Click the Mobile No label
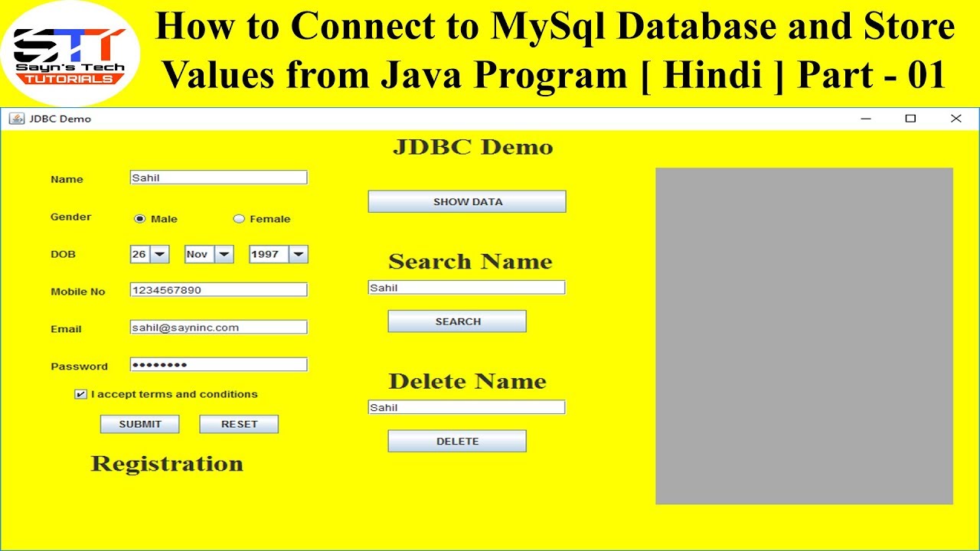The width and height of the screenshot is (980, 551). [x=77, y=292]
